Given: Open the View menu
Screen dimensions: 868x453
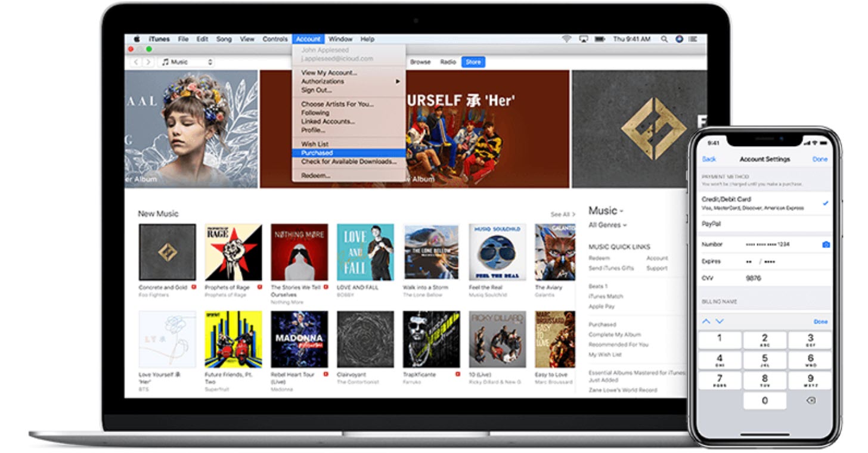Looking at the screenshot, I should tap(247, 39).
